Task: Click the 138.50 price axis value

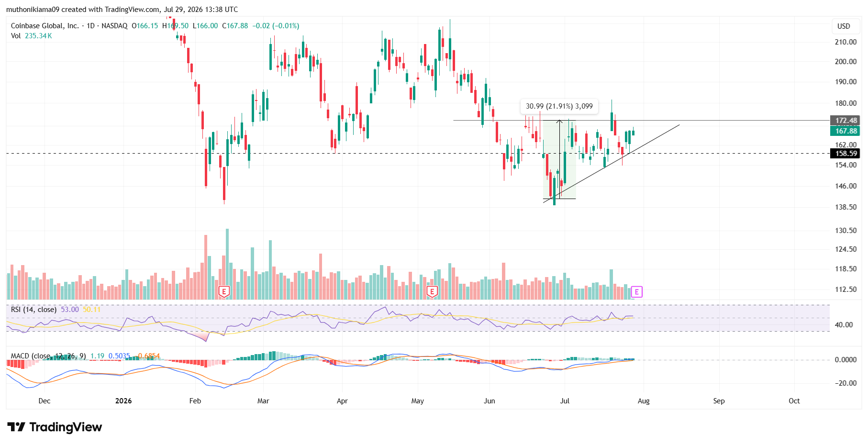Action: 846,207
